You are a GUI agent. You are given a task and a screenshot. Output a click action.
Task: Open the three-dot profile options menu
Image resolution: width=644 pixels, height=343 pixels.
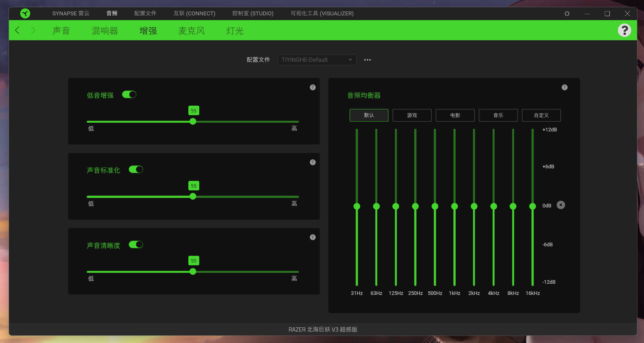(367, 60)
